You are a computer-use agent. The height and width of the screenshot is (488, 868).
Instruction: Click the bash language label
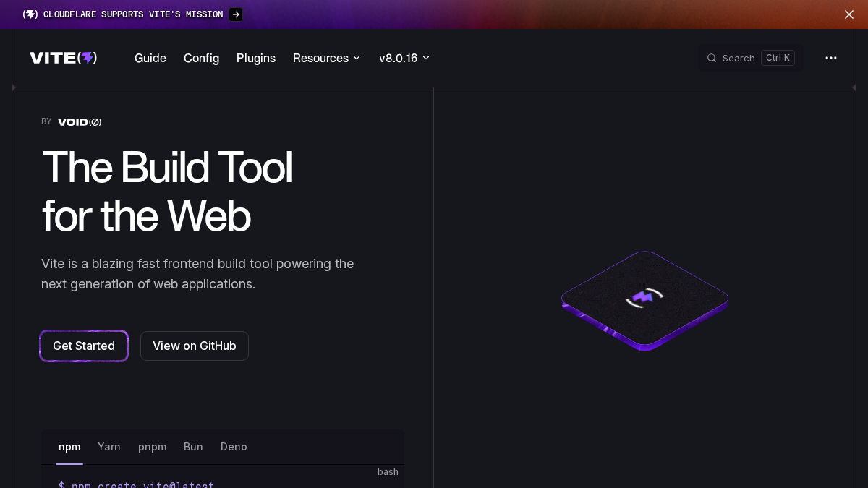click(x=388, y=472)
